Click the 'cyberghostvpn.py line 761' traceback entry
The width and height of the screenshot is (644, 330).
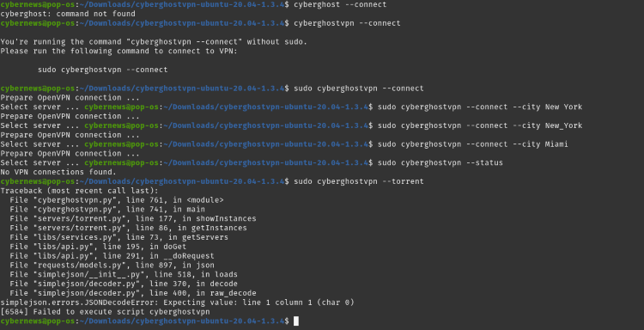pyautogui.click(x=117, y=200)
